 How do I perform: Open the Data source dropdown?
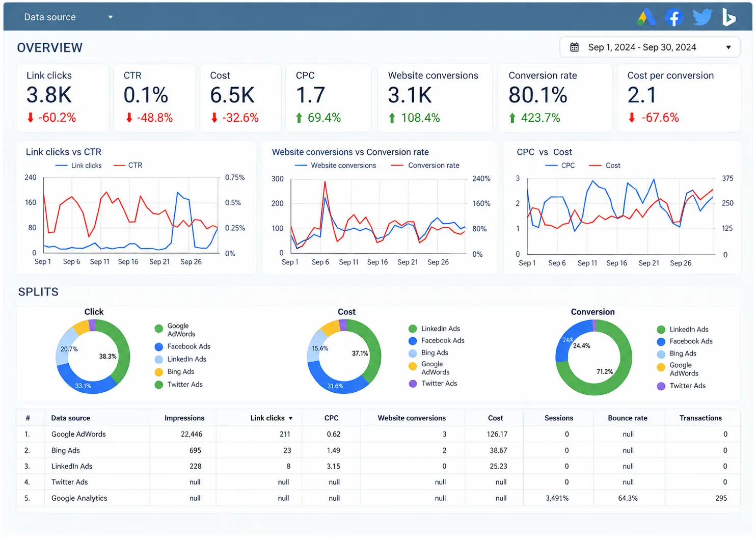68,17
